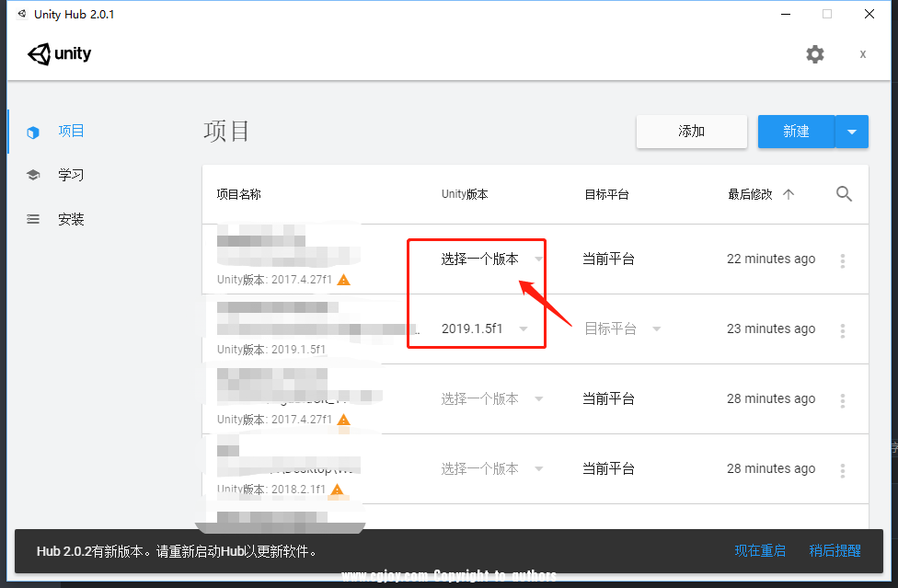
Task: Open more options for the 22 minutes ago project
Action: click(x=843, y=260)
